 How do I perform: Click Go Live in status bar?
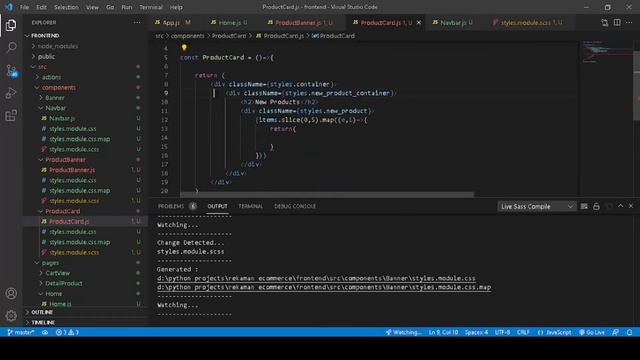coord(592,332)
